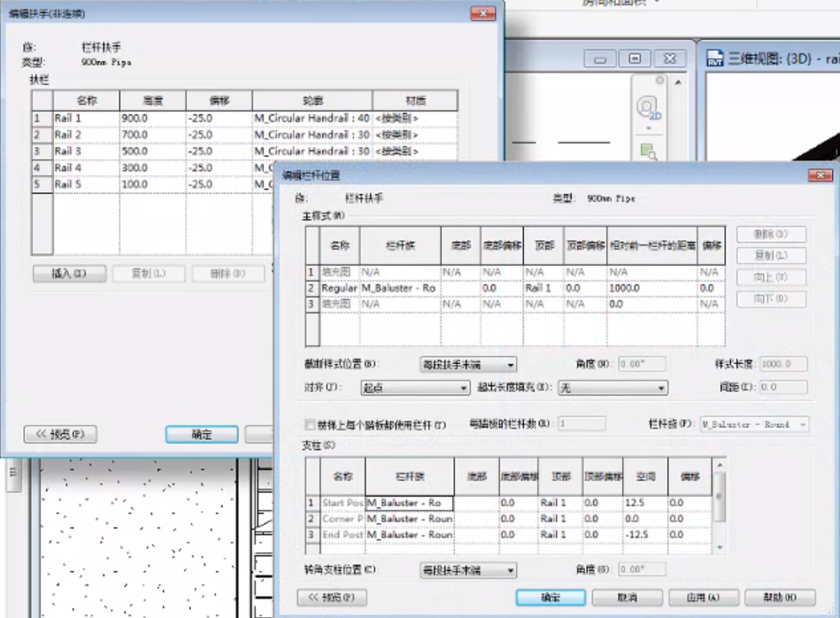Confirm with 确定 in 编辑栏杆位置 dialog
Viewport: 840px width, 618px height.
pyautogui.click(x=551, y=597)
